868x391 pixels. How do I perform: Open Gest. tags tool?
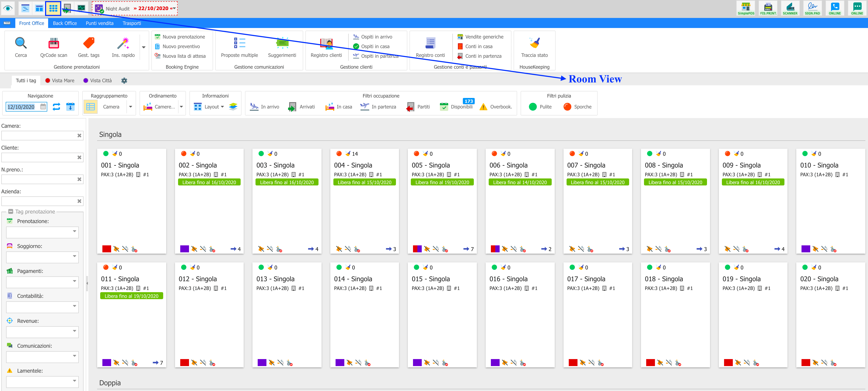[x=89, y=44]
